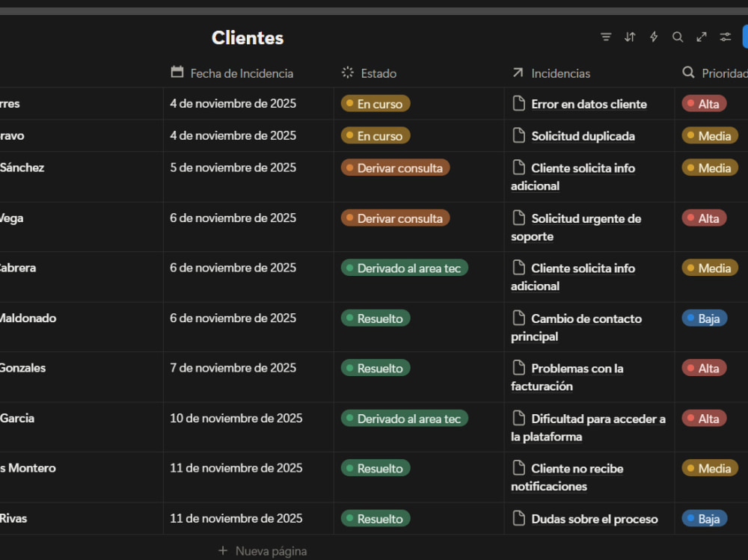Open the view settings sliders icon
Viewport: 748px width, 560px height.
725,37
